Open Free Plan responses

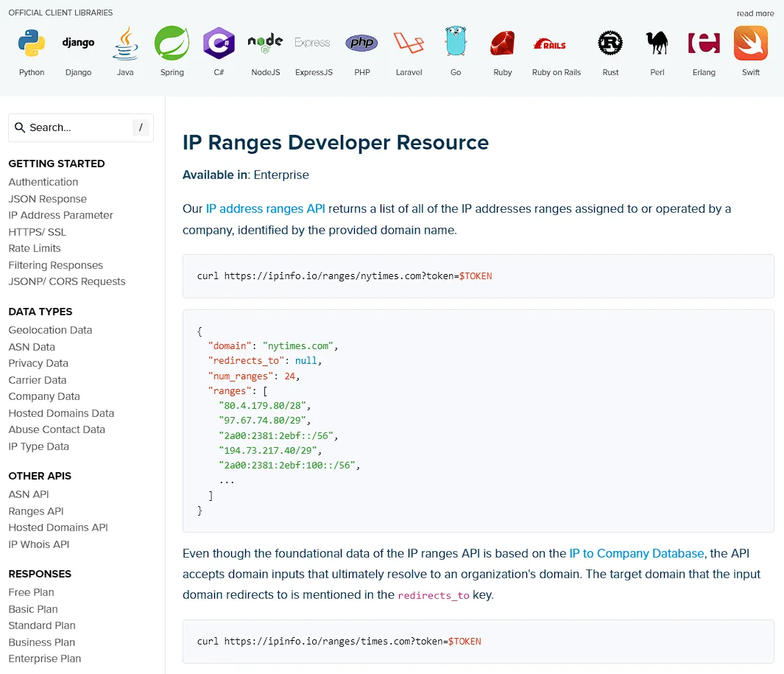coord(31,592)
